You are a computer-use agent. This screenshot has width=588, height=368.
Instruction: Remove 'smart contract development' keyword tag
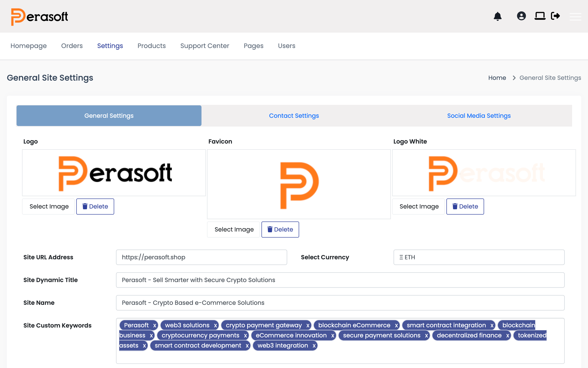247,346
